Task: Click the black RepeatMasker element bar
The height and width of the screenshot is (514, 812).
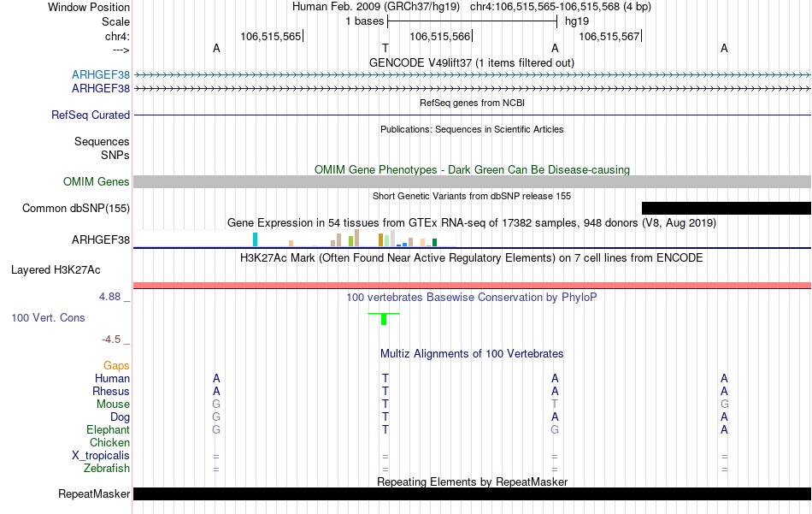Action: [x=473, y=493]
